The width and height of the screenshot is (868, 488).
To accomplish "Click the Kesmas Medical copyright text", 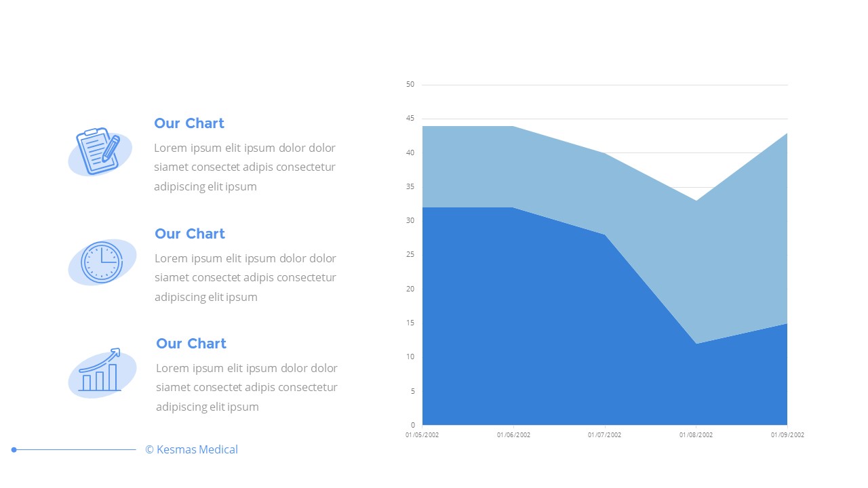I will pyautogui.click(x=191, y=449).
